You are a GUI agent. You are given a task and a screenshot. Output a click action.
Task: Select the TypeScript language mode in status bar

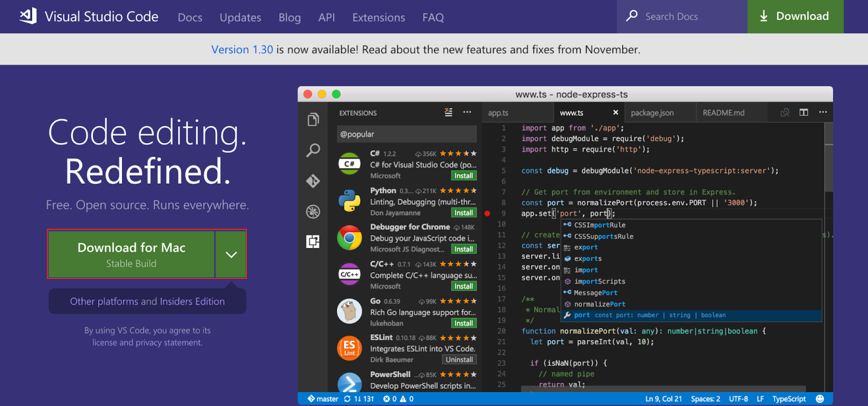click(789, 399)
